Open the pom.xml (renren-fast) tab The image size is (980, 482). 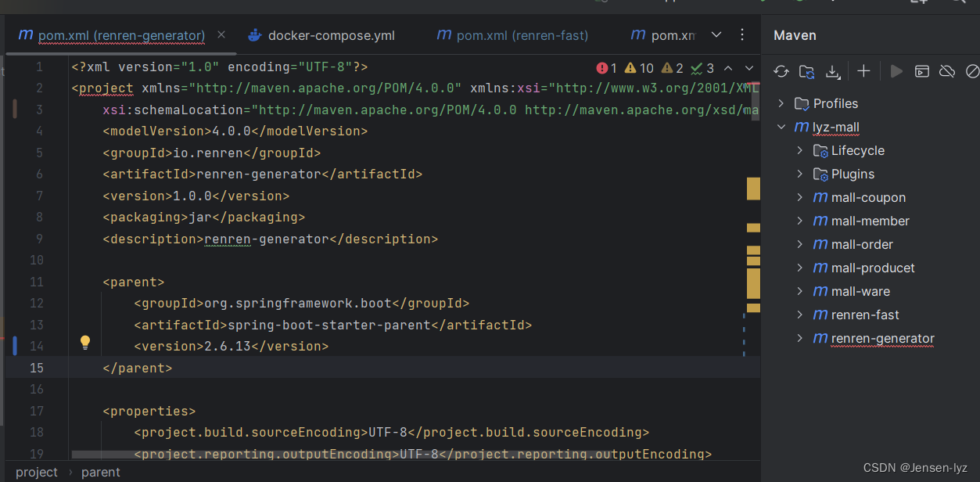tap(512, 34)
